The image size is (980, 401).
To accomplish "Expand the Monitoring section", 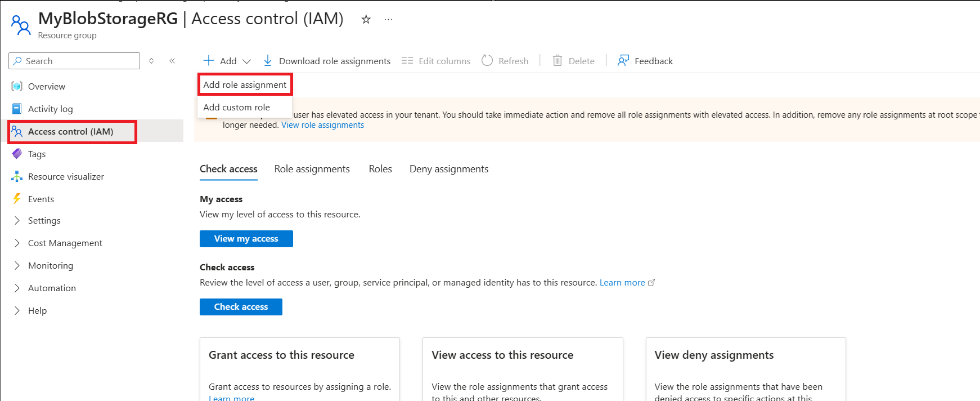I will tap(17, 265).
